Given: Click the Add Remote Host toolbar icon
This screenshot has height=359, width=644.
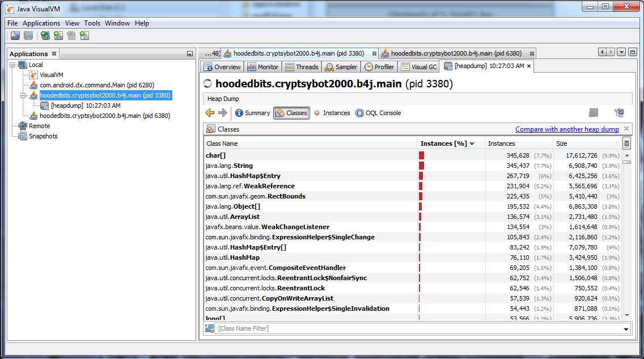Looking at the screenshot, I should [45, 36].
